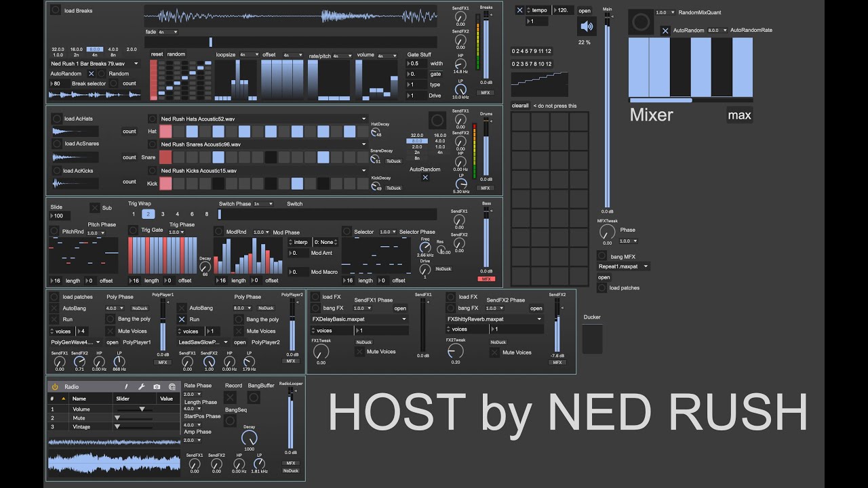Toggle AutoRandom under the Drums rate list
Screen dimensions: 868x488
coord(425,178)
